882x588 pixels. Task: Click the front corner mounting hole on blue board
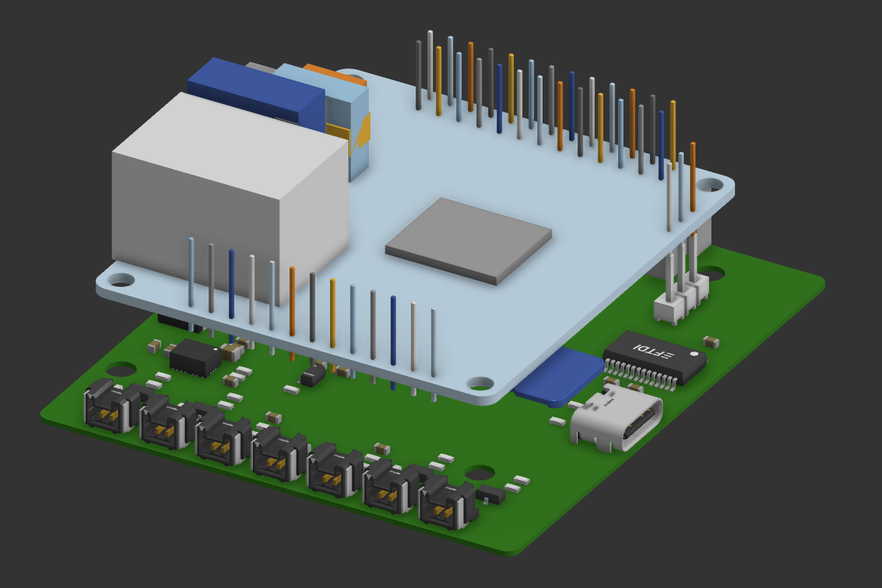(480, 384)
